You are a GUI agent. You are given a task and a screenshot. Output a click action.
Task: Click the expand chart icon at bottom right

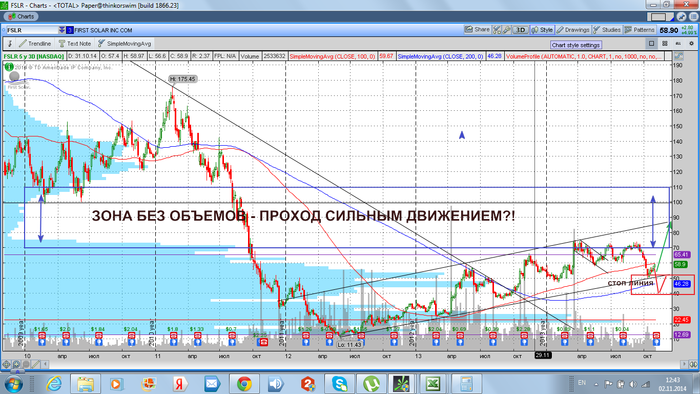click(693, 364)
